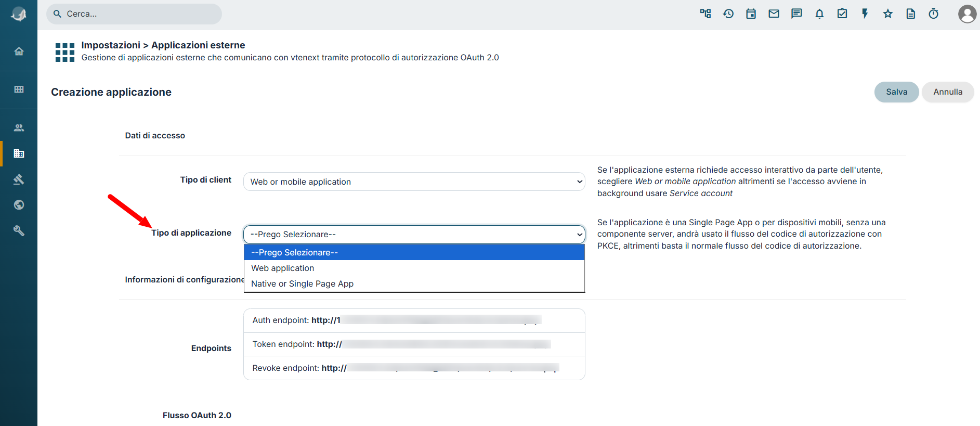The height and width of the screenshot is (426, 980).
Task: Open the document page icon
Action: [x=911, y=14]
